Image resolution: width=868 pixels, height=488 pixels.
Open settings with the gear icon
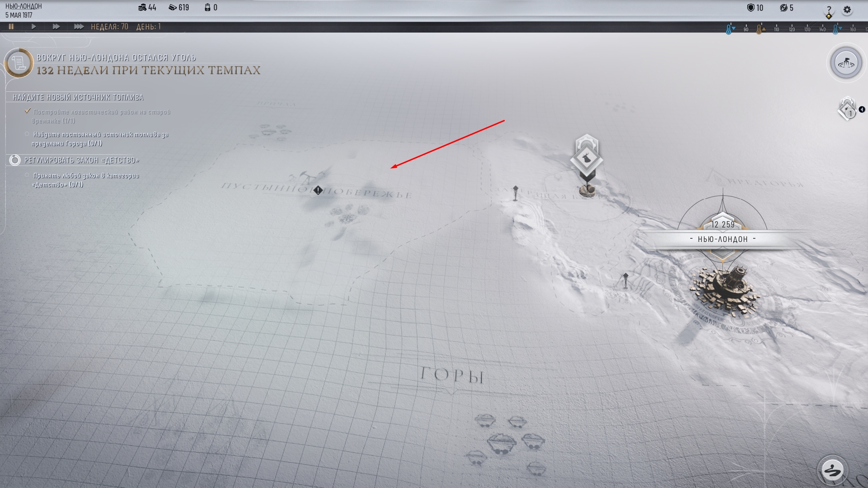pyautogui.click(x=847, y=9)
